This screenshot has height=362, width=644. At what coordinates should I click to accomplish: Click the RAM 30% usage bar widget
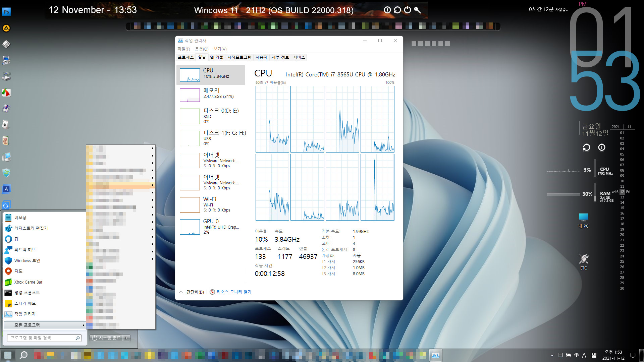click(x=563, y=194)
